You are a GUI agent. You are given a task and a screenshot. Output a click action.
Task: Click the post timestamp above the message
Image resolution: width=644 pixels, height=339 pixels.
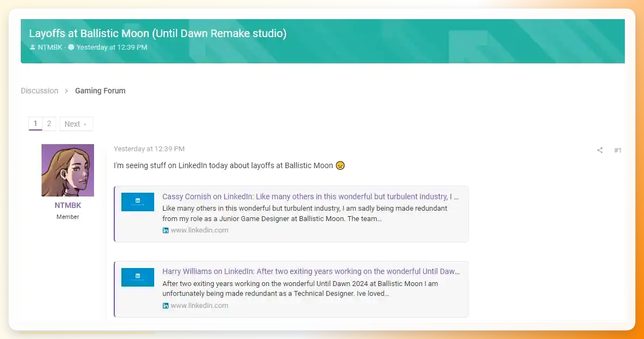pos(149,149)
